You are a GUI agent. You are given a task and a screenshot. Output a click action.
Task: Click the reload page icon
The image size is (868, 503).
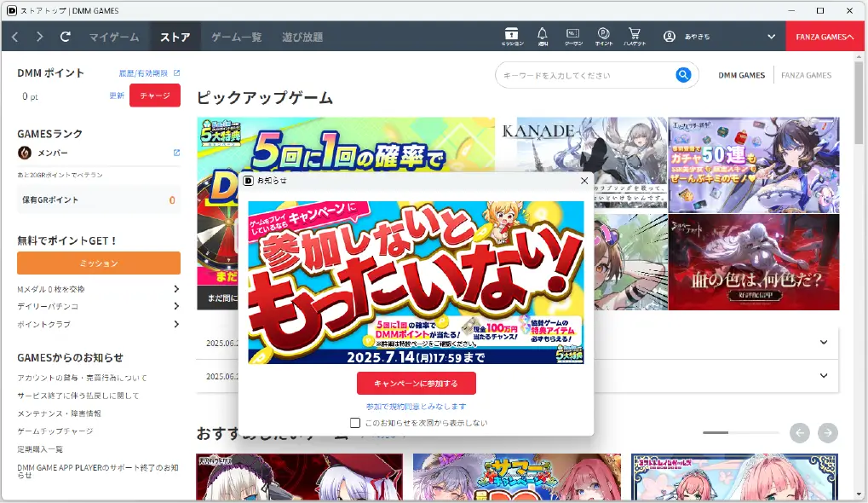[66, 37]
